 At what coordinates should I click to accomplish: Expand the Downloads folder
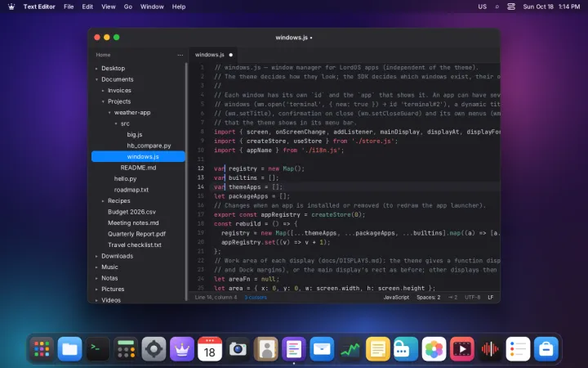pos(96,256)
